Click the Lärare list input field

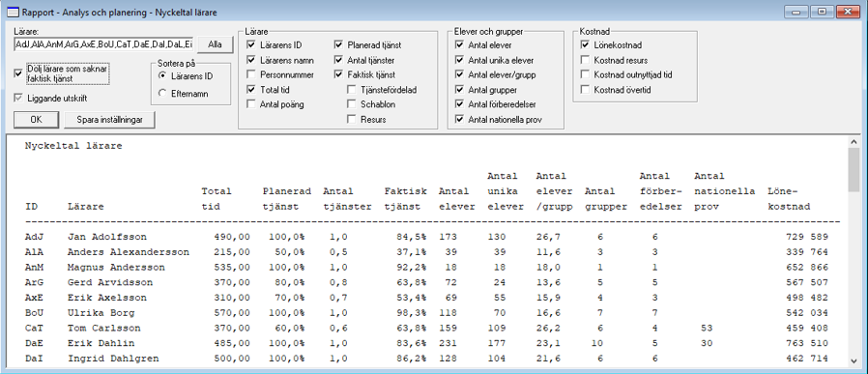pos(104,44)
